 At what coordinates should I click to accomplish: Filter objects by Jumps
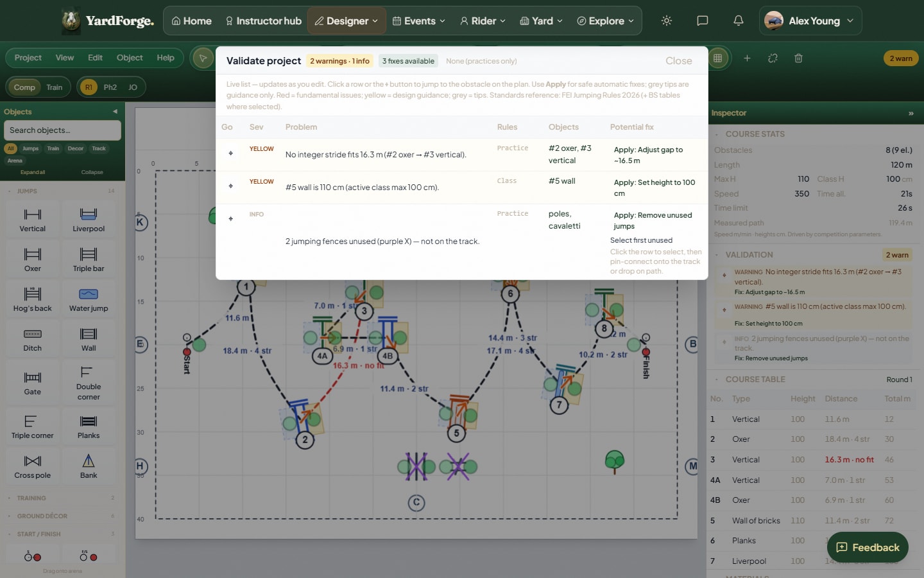[31, 148]
